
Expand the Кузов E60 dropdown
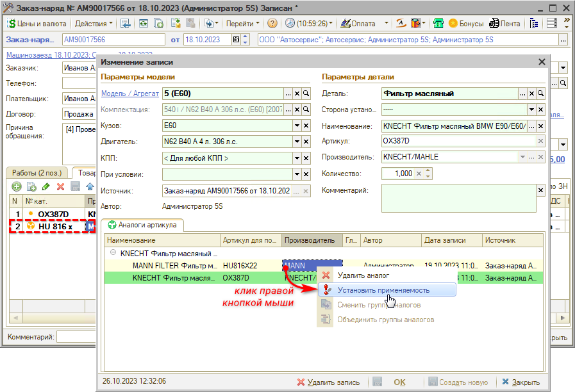point(297,126)
